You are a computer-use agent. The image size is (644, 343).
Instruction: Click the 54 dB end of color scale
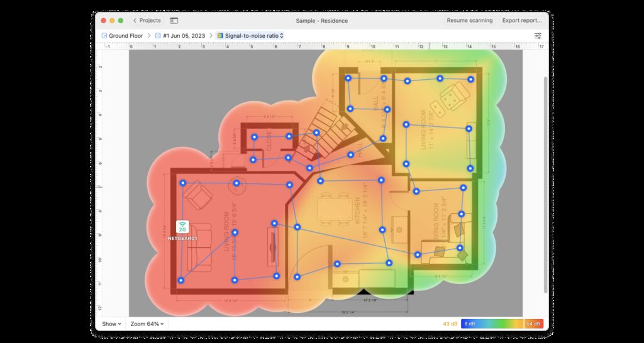click(x=534, y=324)
